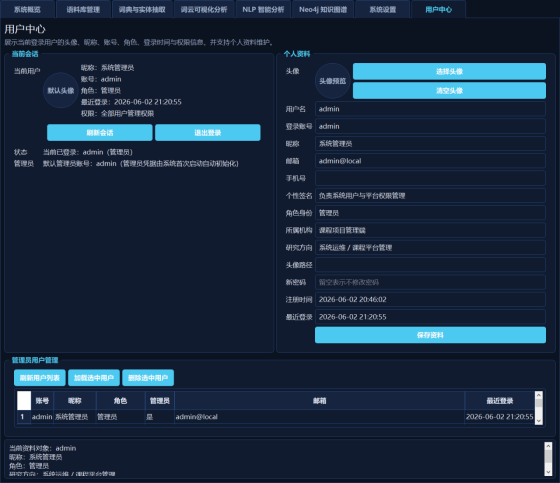
Task: Focus the 角色身份 field
Action: click(430, 213)
